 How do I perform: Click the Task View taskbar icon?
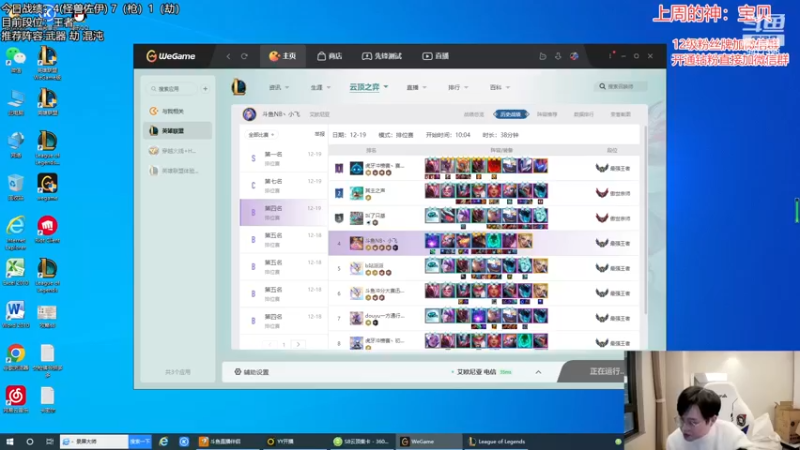pyautogui.click(x=49, y=442)
